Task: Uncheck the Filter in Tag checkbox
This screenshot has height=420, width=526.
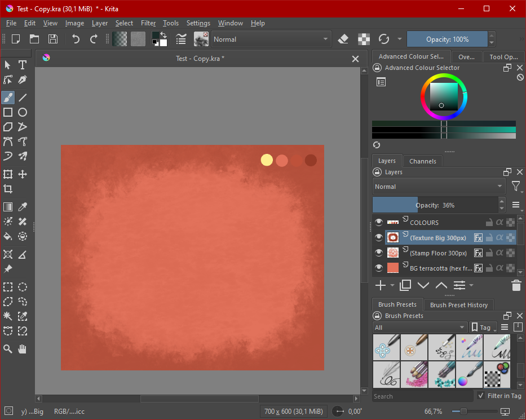Action: pos(481,396)
